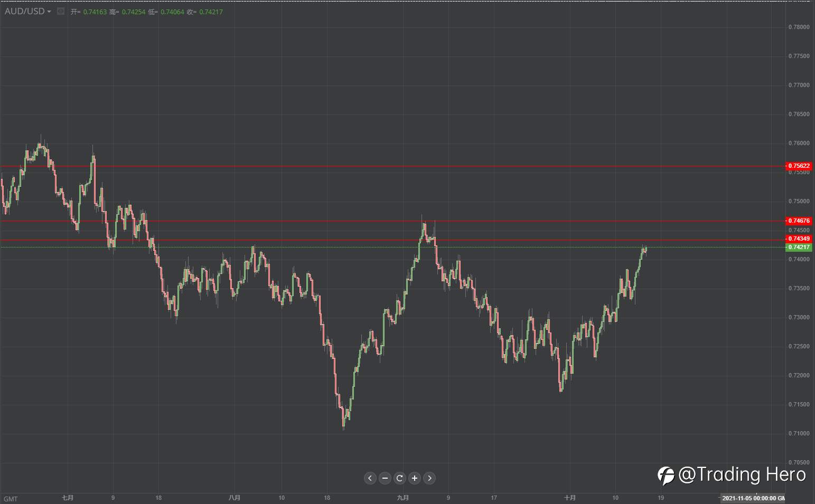Zoom in using the plus button
815x504 pixels.
[415, 478]
